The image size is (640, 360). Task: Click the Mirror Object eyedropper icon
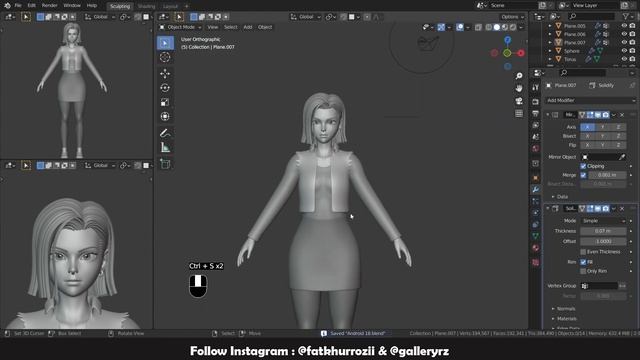[622, 157]
